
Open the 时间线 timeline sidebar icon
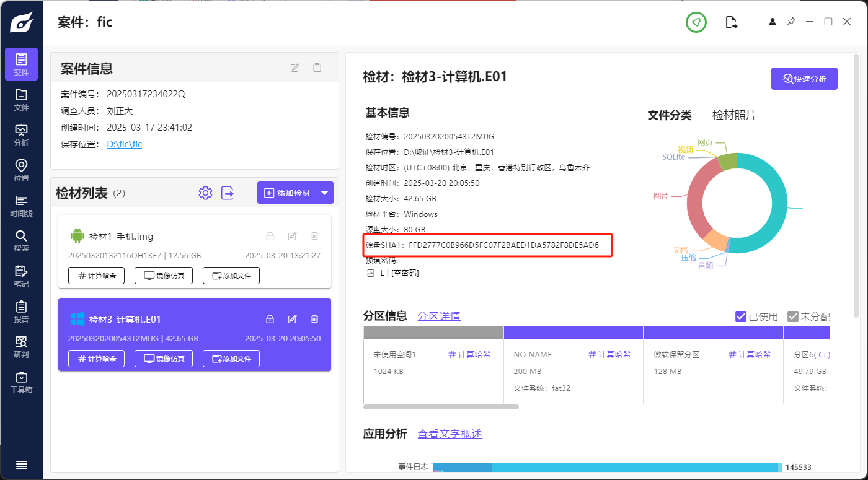(21, 206)
